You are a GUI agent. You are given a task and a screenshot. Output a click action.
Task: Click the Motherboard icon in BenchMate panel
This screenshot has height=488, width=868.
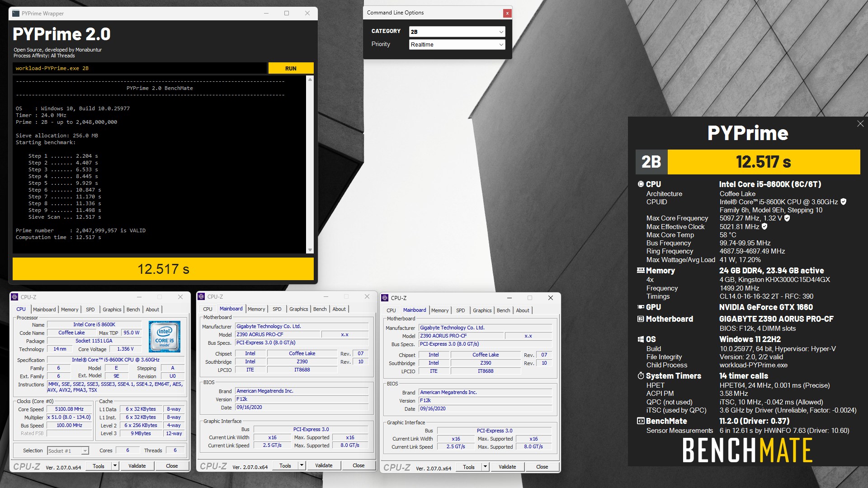click(x=641, y=319)
